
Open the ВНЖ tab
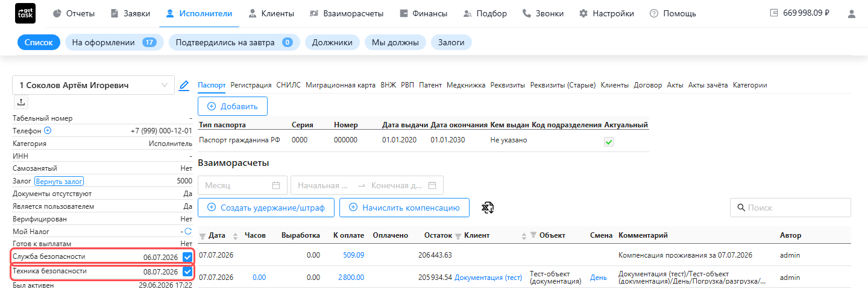pyautogui.click(x=388, y=85)
